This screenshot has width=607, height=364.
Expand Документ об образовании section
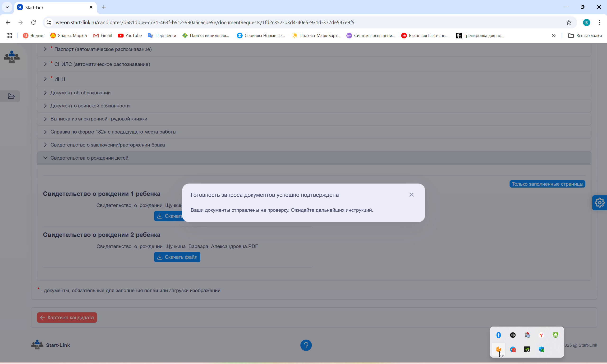pyautogui.click(x=314, y=93)
